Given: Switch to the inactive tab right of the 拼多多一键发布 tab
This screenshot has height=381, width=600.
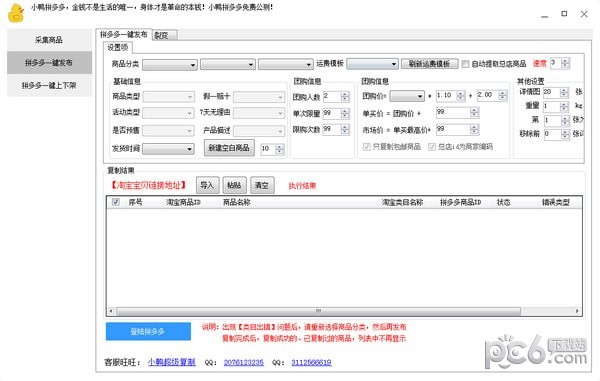Looking at the screenshot, I should [x=165, y=35].
